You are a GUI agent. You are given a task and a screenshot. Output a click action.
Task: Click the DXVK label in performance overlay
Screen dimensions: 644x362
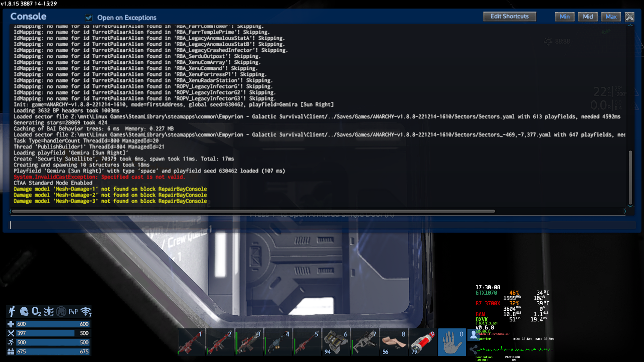click(481, 320)
